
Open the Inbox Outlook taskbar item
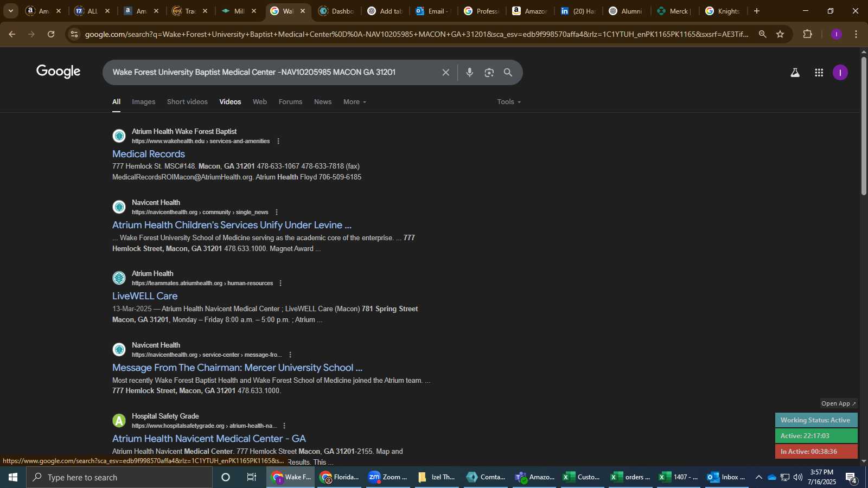(x=727, y=477)
